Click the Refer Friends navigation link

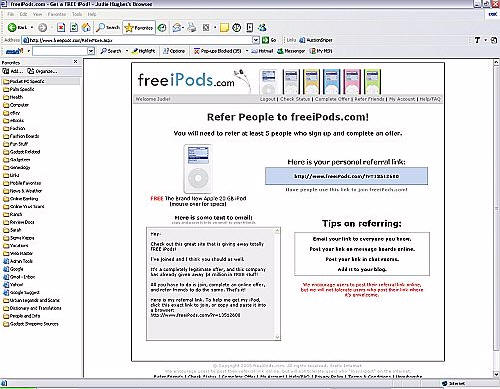[369, 99]
